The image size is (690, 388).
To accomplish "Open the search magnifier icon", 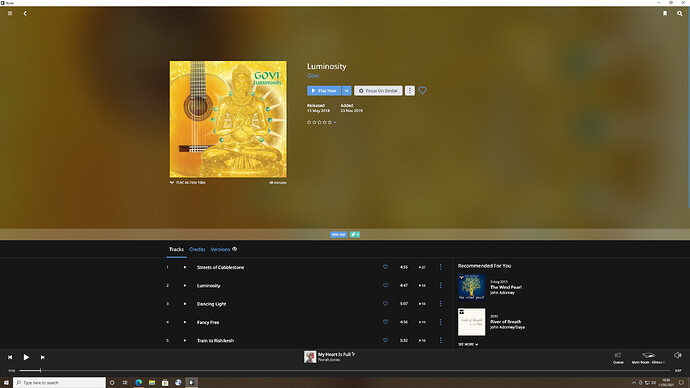I will pos(679,14).
